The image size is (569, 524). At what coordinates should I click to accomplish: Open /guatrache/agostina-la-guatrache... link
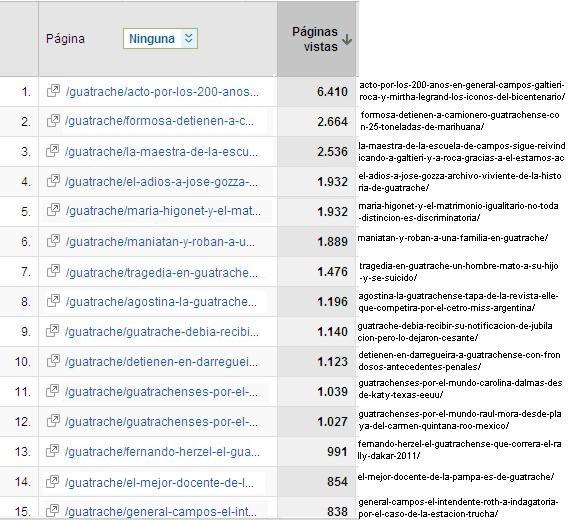pos(161,302)
